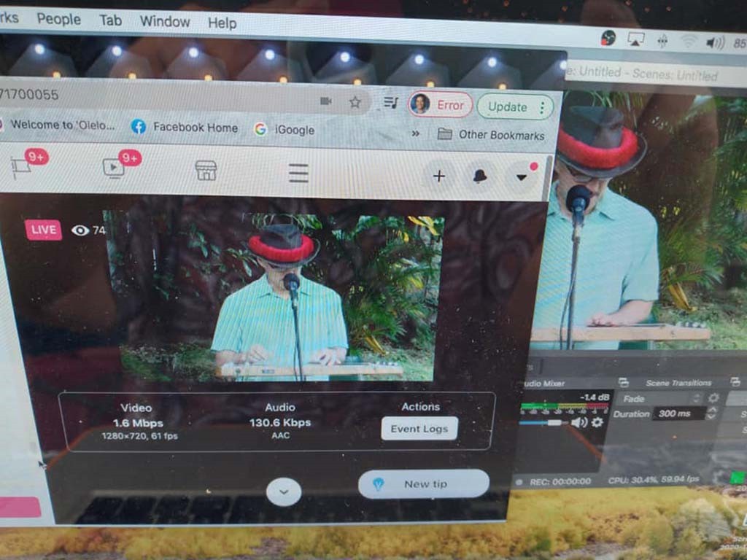The image size is (747, 560).
Task: Open Facebook hamburger menu
Action: pyautogui.click(x=298, y=173)
